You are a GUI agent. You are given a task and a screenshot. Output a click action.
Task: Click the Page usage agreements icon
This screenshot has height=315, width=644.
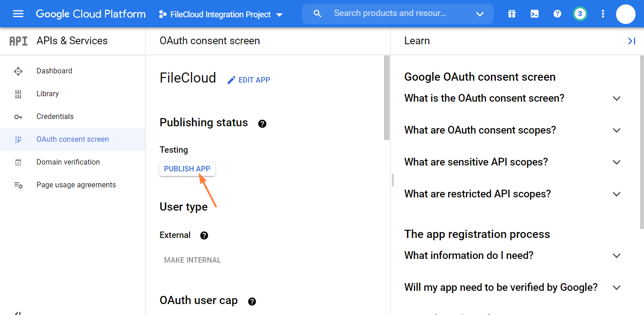[x=18, y=185]
